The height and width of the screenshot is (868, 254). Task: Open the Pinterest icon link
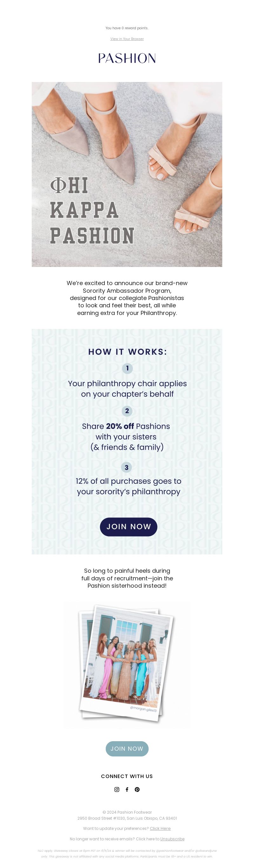click(137, 789)
